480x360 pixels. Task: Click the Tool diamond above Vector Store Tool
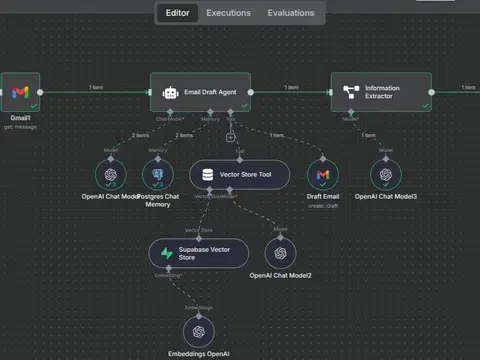tap(240, 160)
